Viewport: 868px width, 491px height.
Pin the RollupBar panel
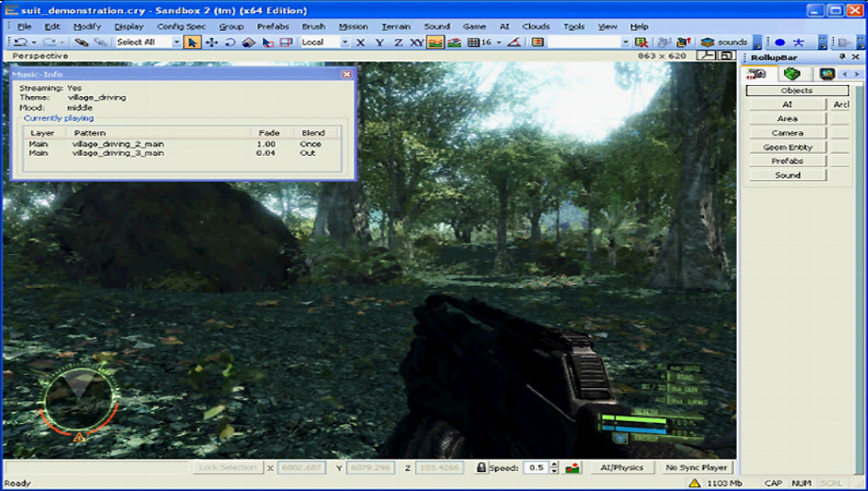[x=843, y=57]
